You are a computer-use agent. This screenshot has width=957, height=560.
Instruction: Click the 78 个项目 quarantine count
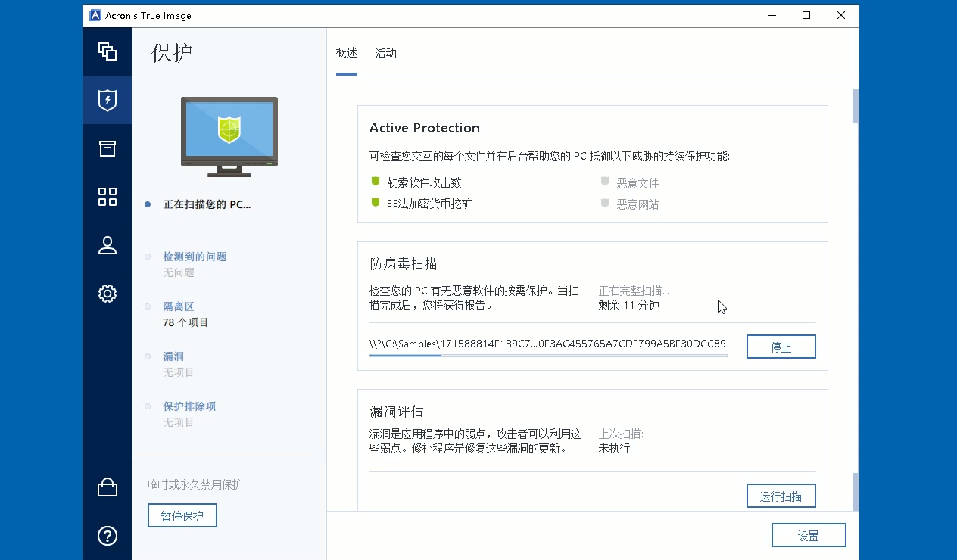point(185,322)
